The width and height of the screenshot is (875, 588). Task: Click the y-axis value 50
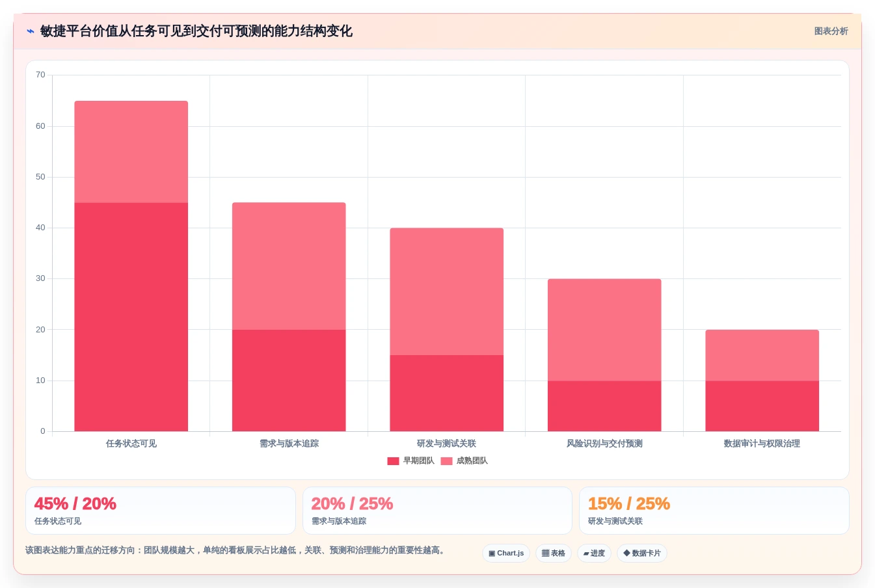(40, 177)
